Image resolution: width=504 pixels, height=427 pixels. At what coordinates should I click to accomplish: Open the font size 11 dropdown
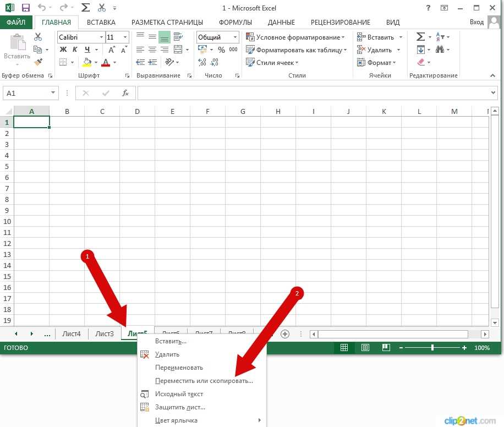click(x=125, y=37)
